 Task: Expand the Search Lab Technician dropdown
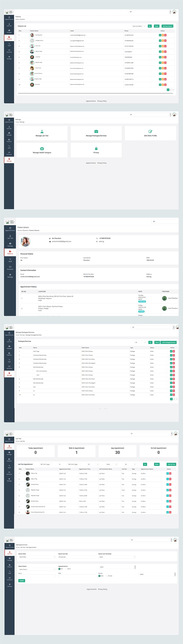pos(117,557)
